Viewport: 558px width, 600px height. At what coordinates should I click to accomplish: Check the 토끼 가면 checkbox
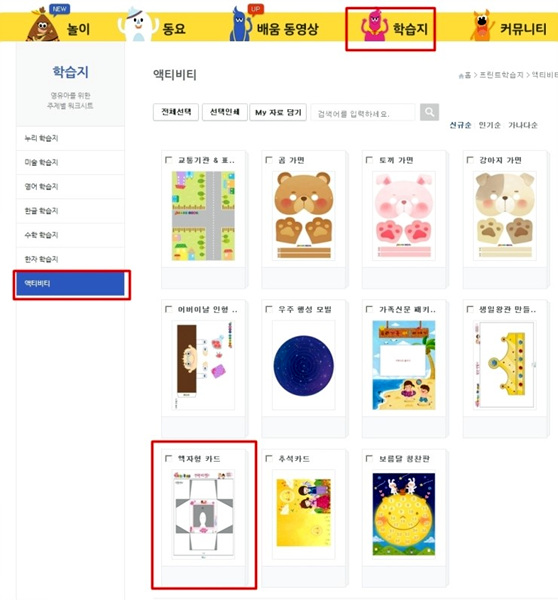point(369,160)
